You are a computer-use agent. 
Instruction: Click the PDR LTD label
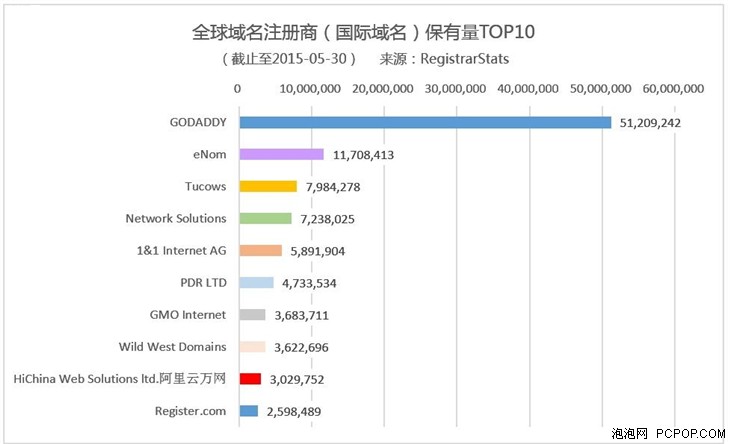203,283
